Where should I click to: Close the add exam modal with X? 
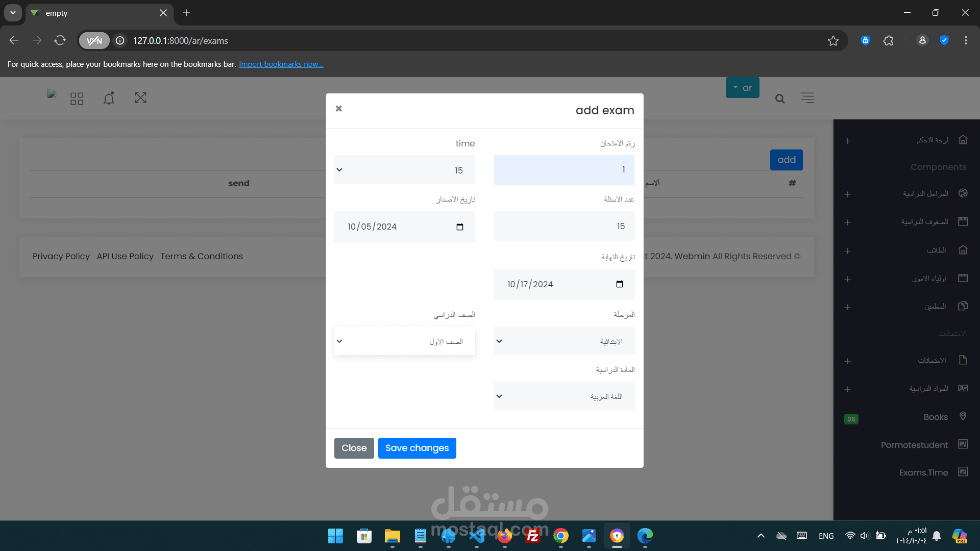pos(339,109)
